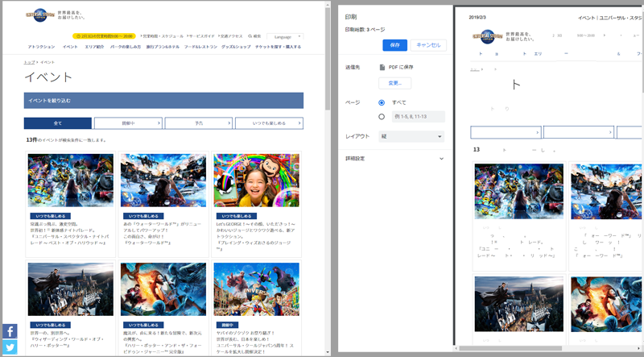
Task: Open the 開催中 filter tab
Action: (x=128, y=123)
